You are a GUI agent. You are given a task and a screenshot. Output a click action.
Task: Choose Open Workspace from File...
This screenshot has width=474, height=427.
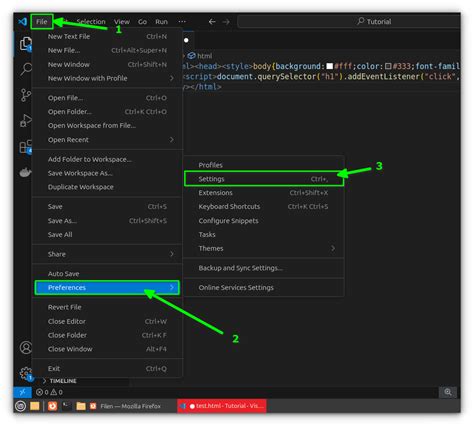[107, 126]
